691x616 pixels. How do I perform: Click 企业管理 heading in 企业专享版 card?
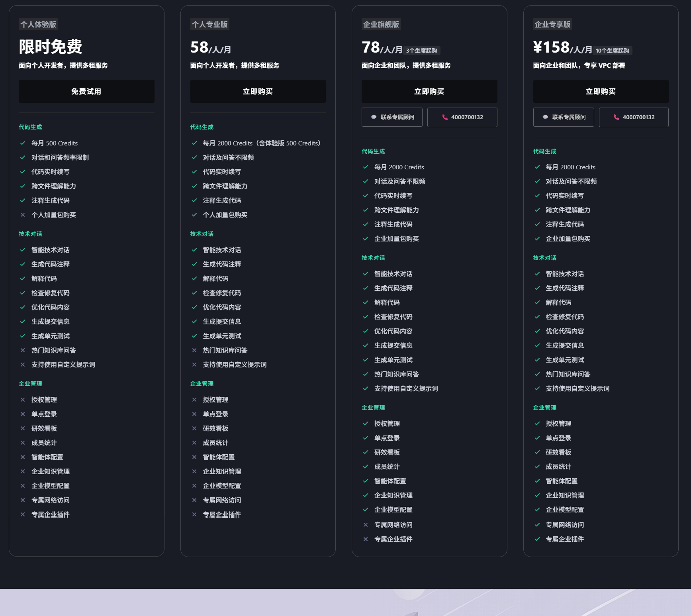pyautogui.click(x=545, y=408)
